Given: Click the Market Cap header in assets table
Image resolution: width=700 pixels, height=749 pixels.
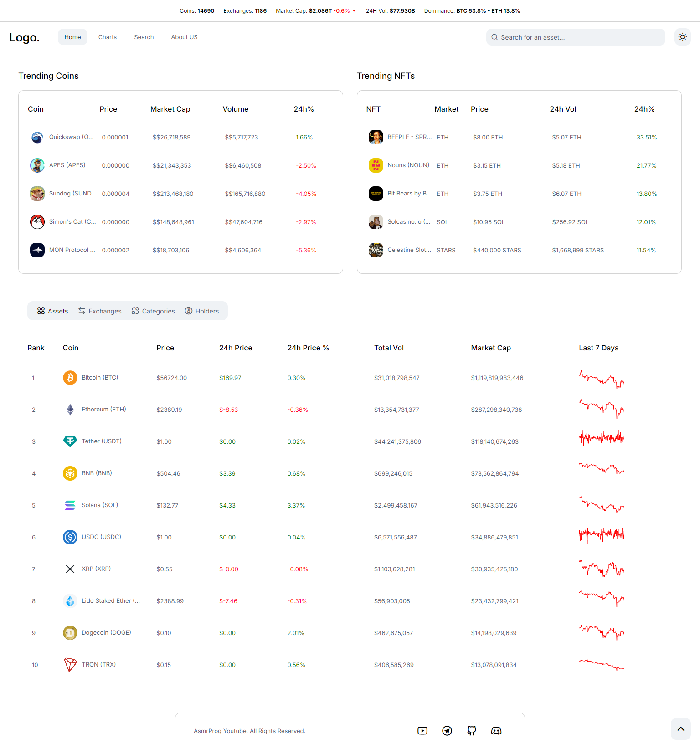Looking at the screenshot, I should pos(491,348).
